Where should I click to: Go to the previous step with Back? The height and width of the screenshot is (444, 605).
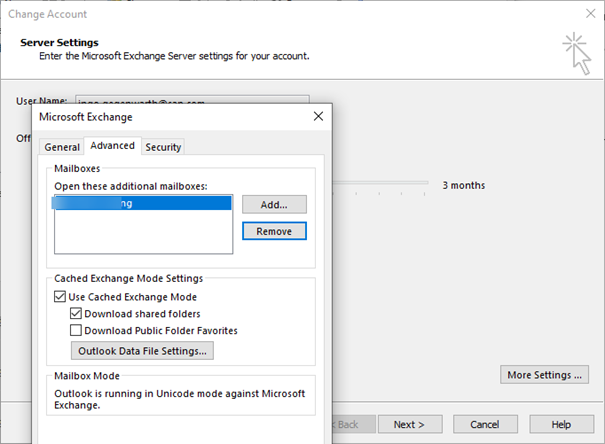345,424
